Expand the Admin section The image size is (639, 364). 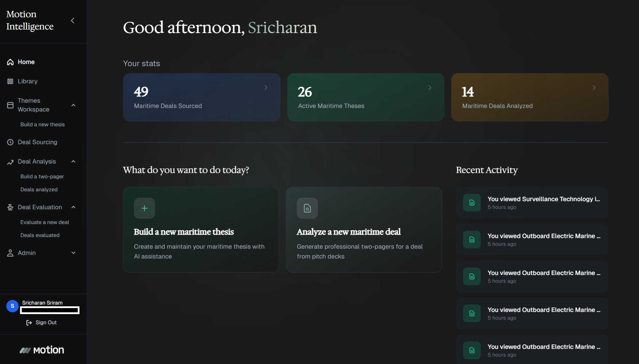pyautogui.click(x=73, y=253)
